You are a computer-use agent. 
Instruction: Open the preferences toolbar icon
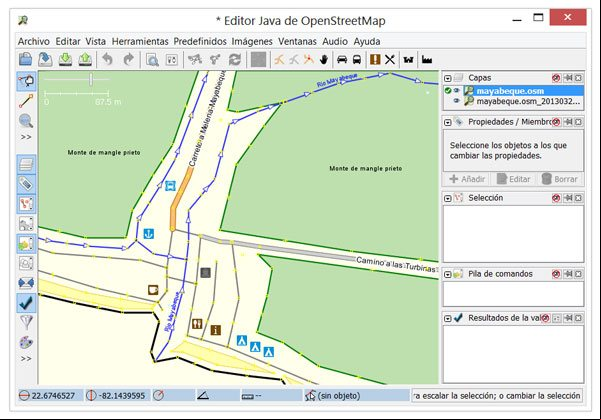tap(172, 60)
